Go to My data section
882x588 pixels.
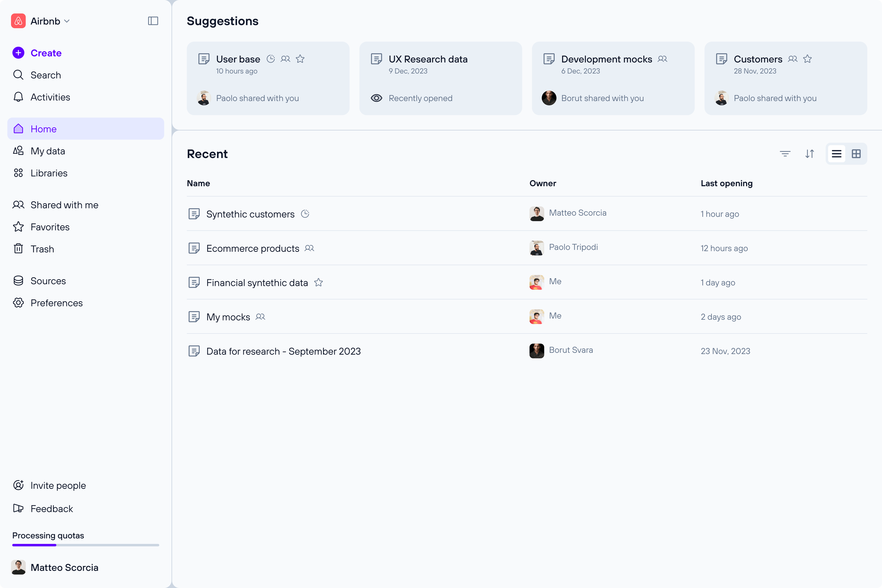48,151
